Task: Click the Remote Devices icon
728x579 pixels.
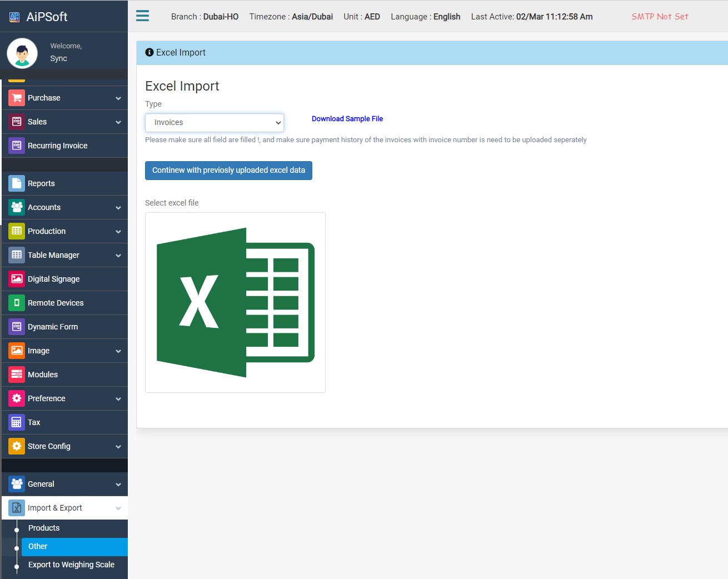Action: pos(17,303)
